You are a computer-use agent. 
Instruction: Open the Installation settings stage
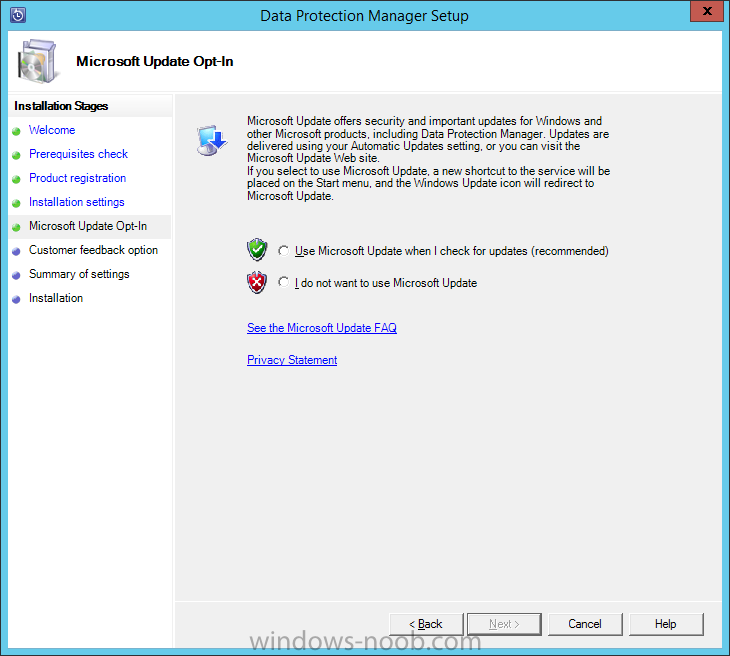(77, 202)
